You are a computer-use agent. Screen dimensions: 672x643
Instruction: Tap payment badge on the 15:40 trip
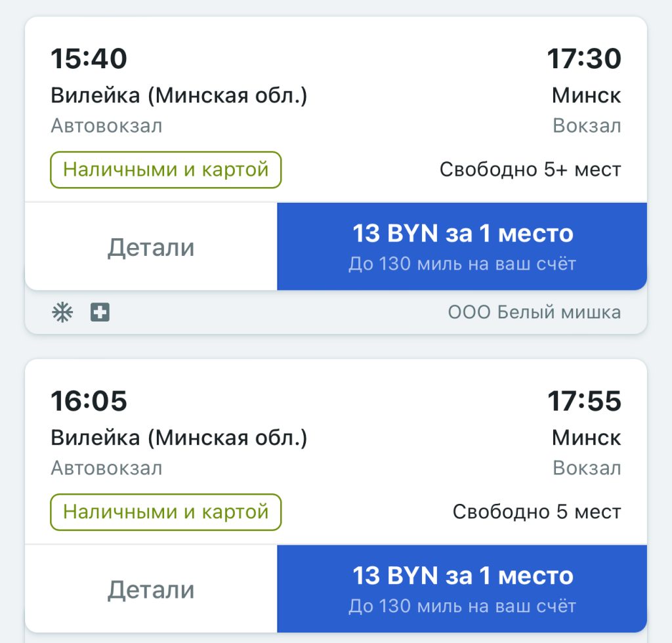tap(165, 170)
